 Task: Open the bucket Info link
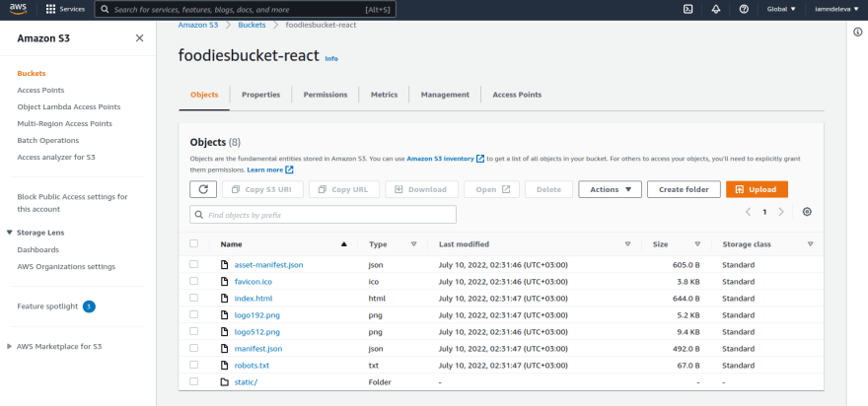point(331,58)
